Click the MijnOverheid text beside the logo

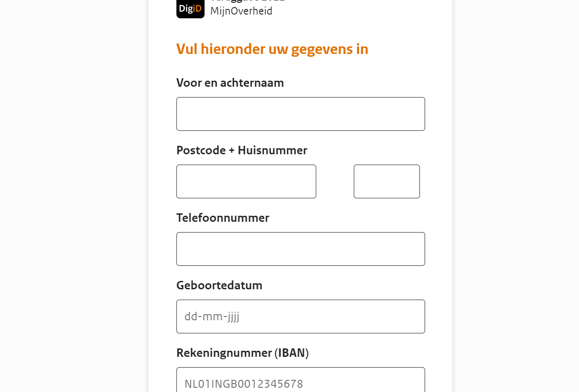(241, 11)
